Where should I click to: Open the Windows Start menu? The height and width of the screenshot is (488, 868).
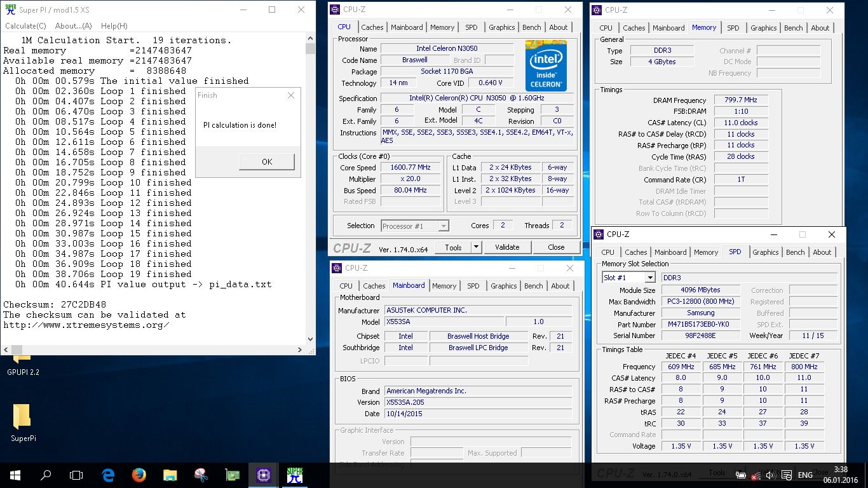[x=15, y=475]
